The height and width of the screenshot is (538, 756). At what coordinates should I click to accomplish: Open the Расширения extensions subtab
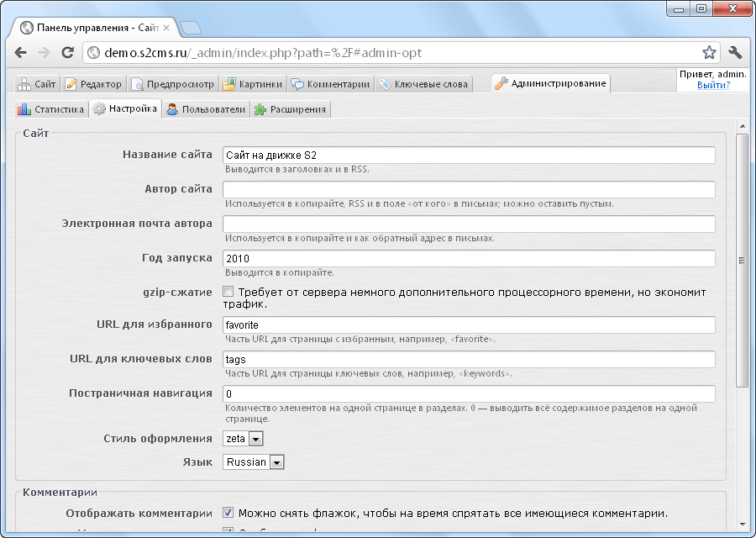point(291,109)
